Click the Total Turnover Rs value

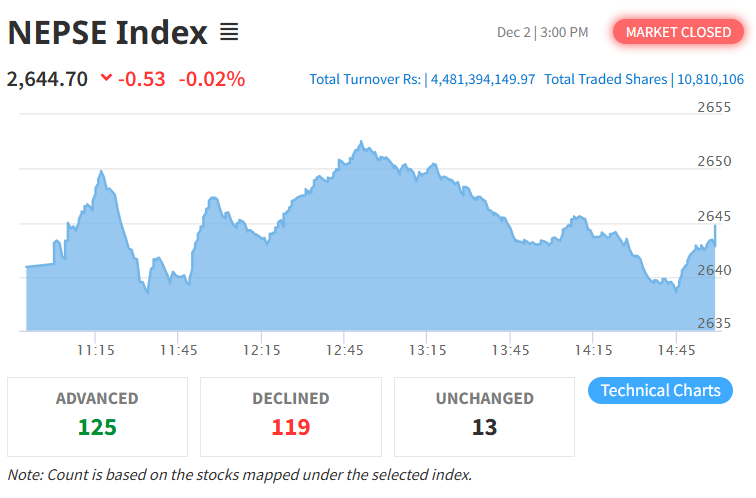[483, 79]
